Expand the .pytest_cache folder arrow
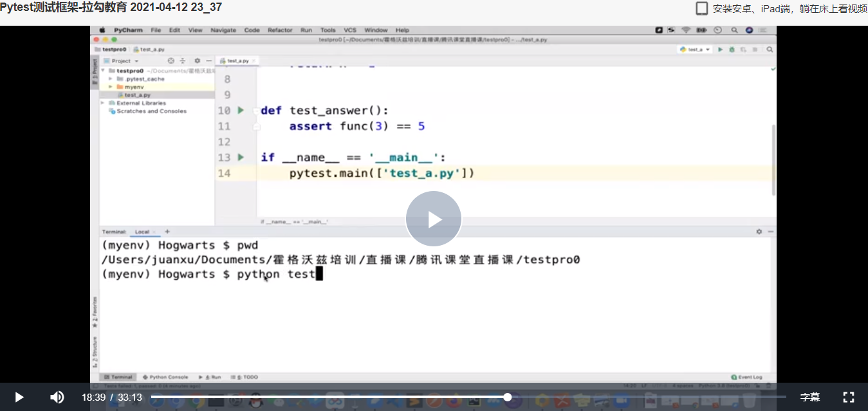The width and height of the screenshot is (868, 411). pyautogui.click(x=111, y=78)
